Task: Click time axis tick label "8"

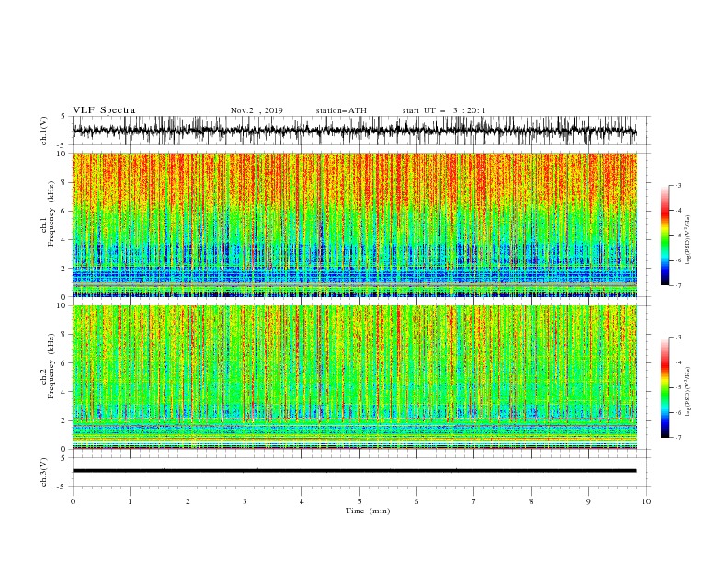Action: (x=531, y=501)
